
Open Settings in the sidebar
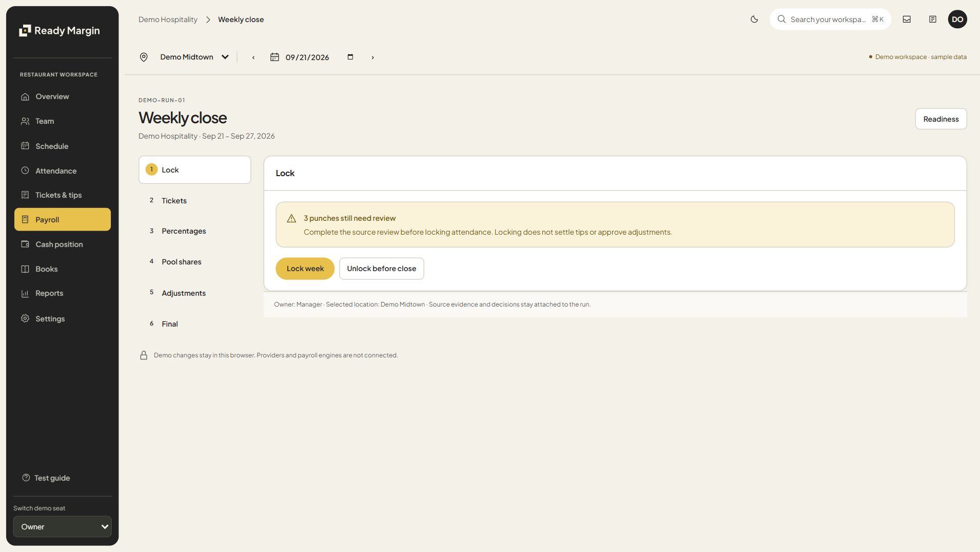click(x=63, y=319)
